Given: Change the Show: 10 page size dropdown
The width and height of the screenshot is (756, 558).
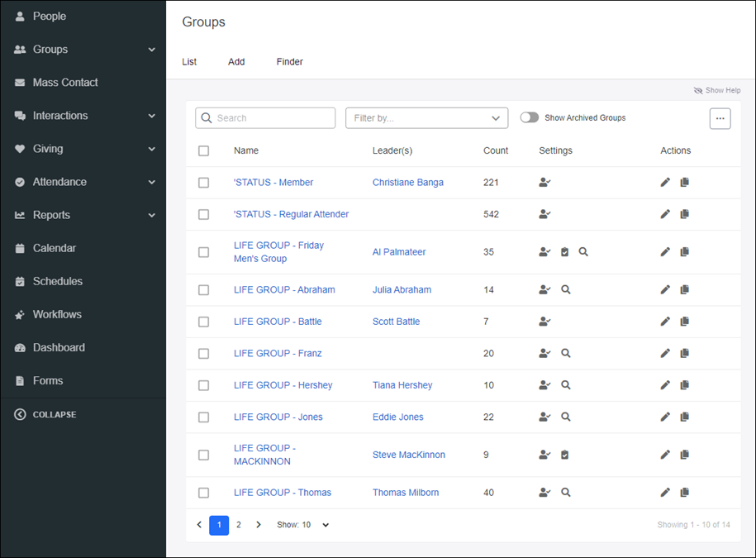Looking at the screenshot, I should pos(303,525).
